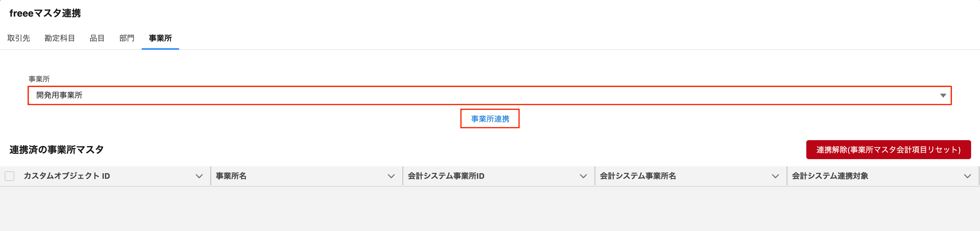Click the 事業所連携 button

point(490,119)
